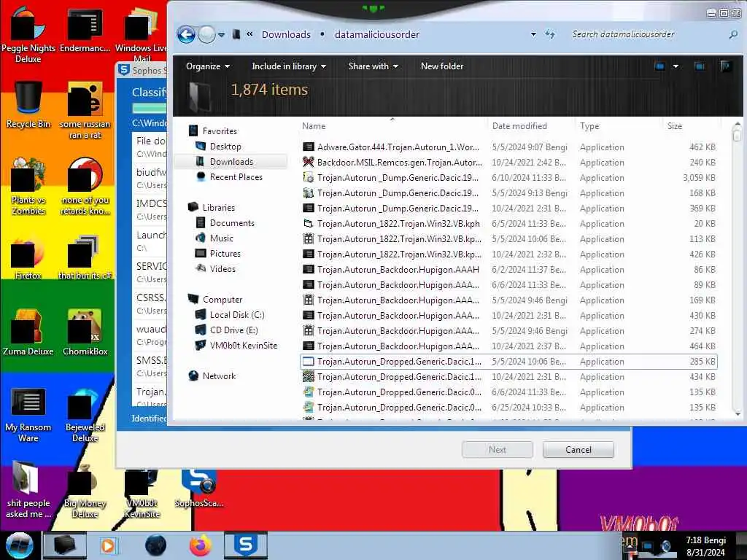Sort by the Size column header
The width and height of the screenshot is (747, 560).
click(674, 126)
